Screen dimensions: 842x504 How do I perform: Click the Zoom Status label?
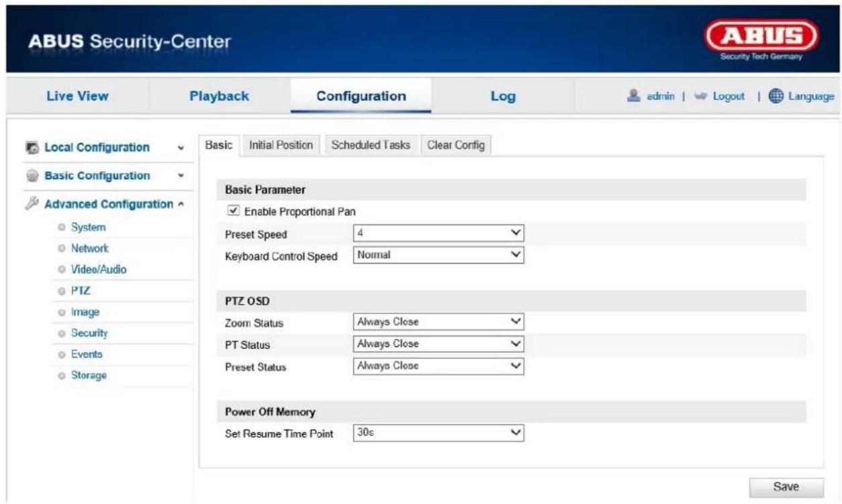tap(253, 323)
